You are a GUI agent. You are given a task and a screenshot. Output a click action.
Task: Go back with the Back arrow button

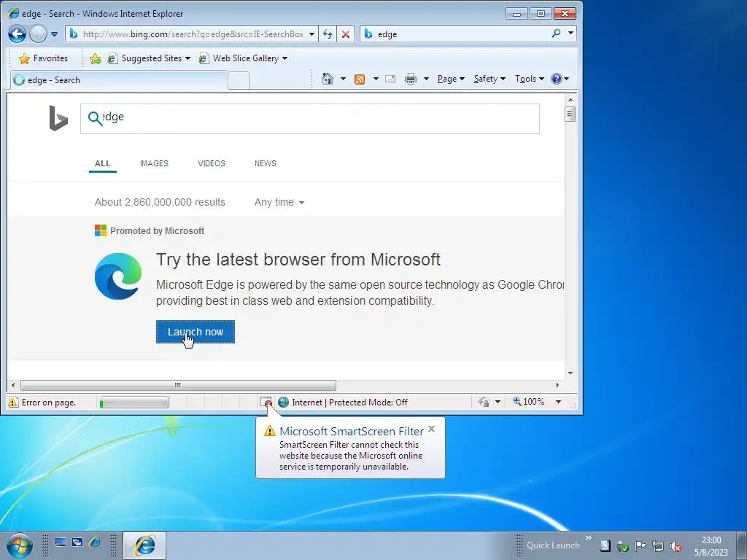coord(18,34)
